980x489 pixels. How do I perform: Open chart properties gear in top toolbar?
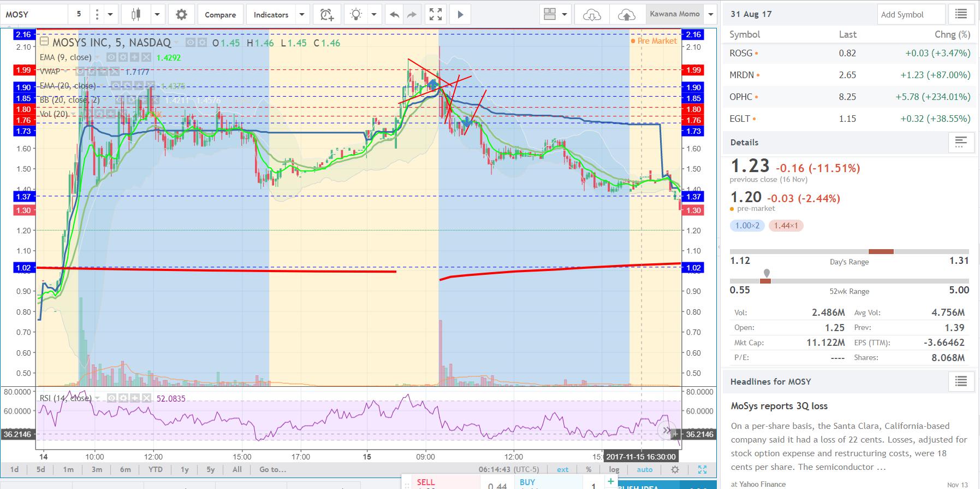pyautogui.click(x=181, y=15)
